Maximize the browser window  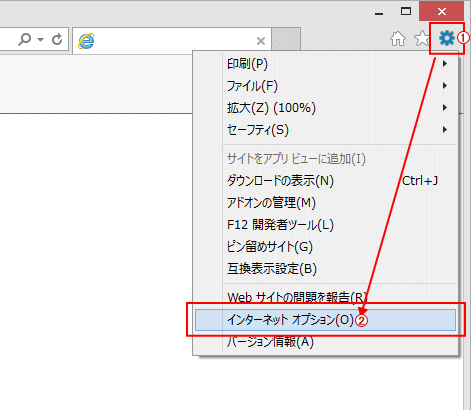406,12
